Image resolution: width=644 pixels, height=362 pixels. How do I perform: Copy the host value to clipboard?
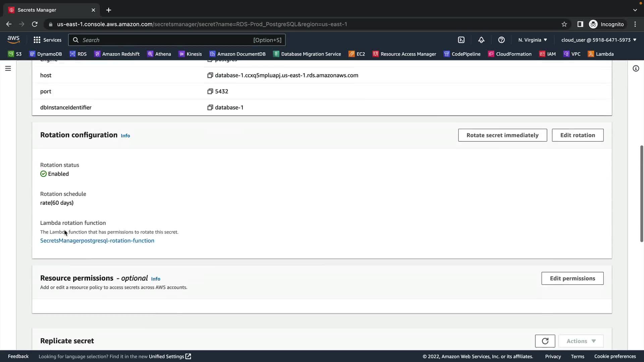click(210, 75)
